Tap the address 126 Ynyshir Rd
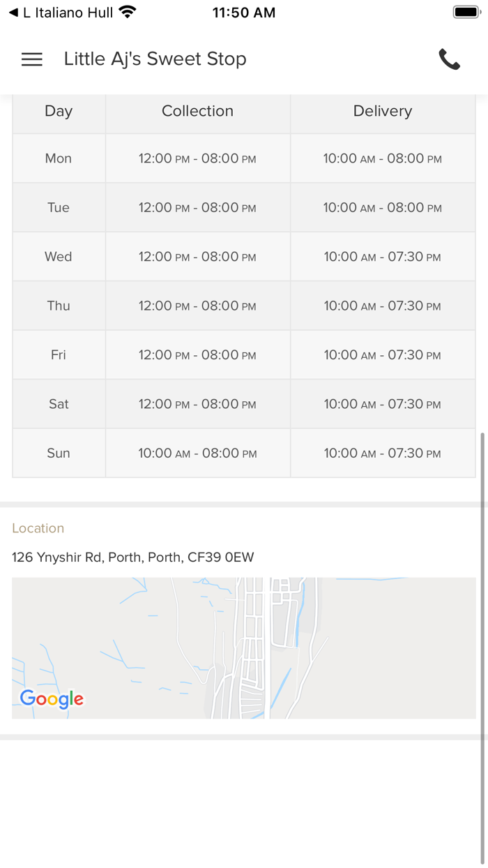 133,558
